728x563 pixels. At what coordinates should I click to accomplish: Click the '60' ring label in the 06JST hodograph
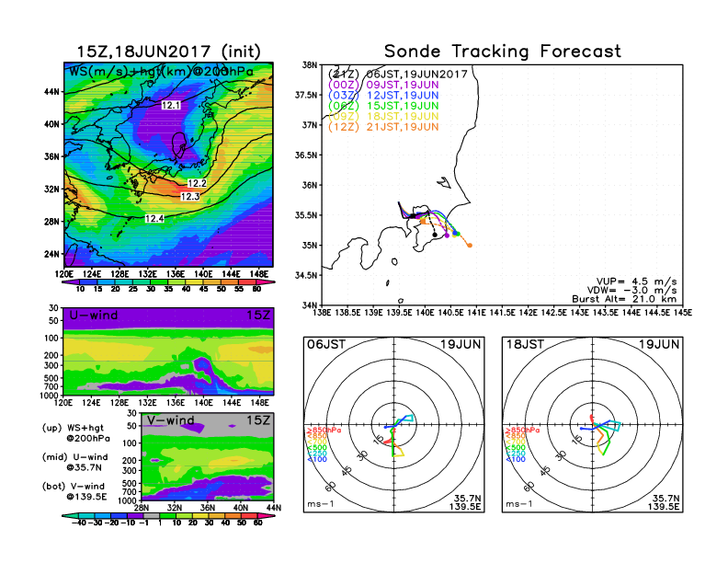coord(330,487)
